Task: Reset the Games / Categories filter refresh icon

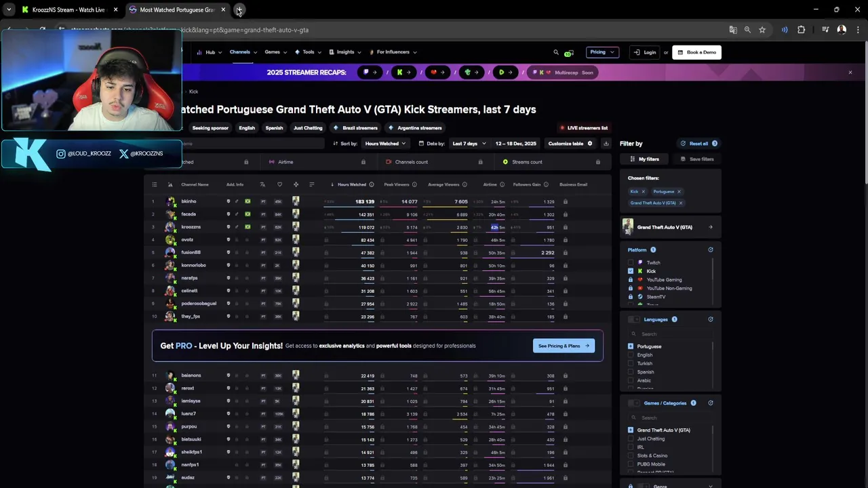Action: tap(711, 403)
